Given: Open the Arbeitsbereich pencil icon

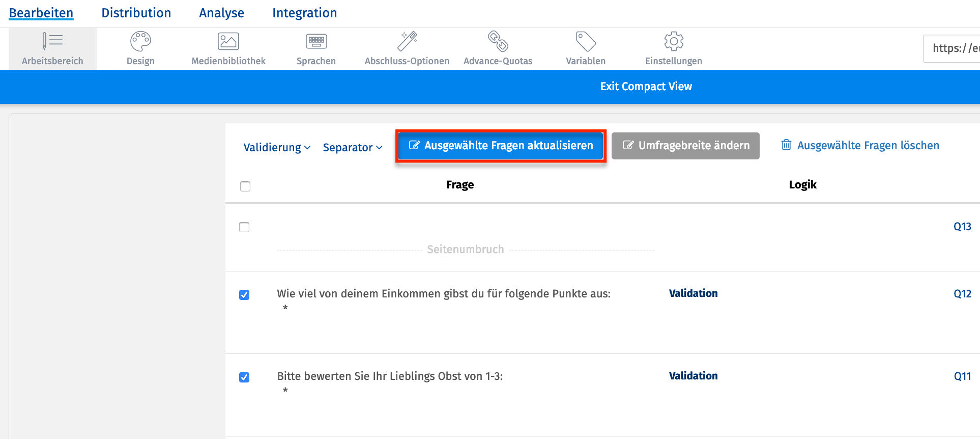Looking at the screenshot, I should point(52,41).
